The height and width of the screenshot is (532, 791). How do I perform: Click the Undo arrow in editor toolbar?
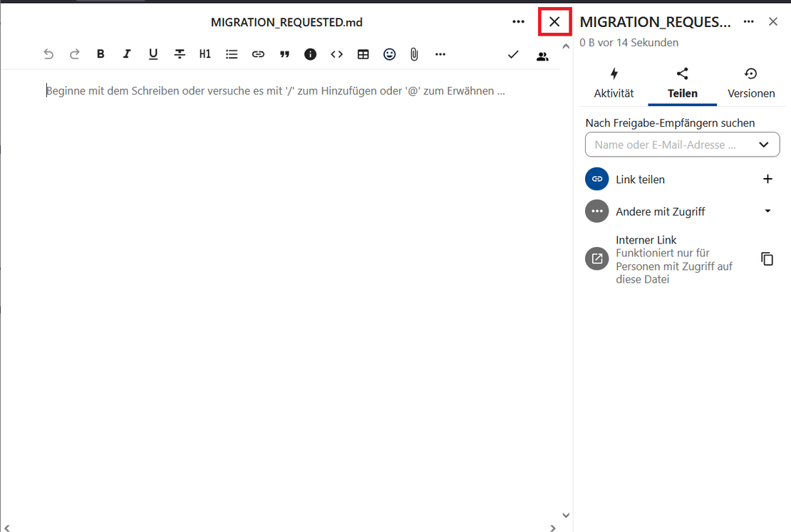(x=48, y=54)
